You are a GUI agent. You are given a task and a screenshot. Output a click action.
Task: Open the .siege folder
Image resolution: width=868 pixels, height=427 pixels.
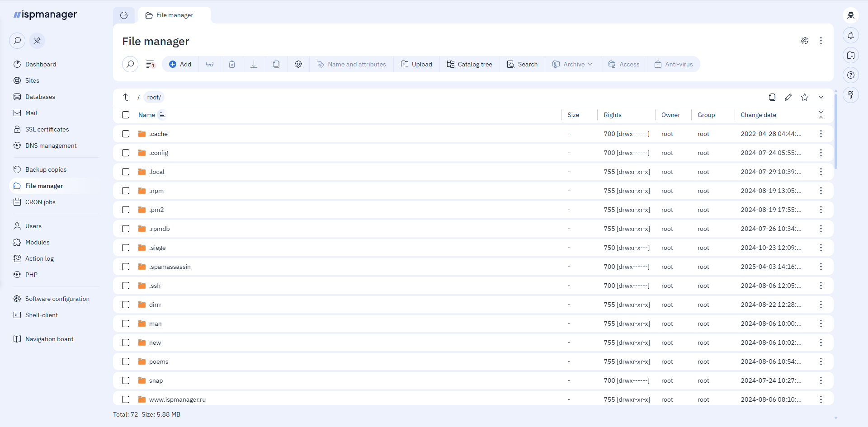pyautogui.click(x=157, y=248)
